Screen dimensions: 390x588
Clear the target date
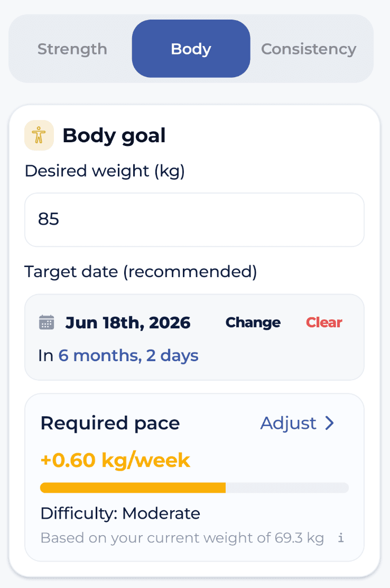click(324, 323)
